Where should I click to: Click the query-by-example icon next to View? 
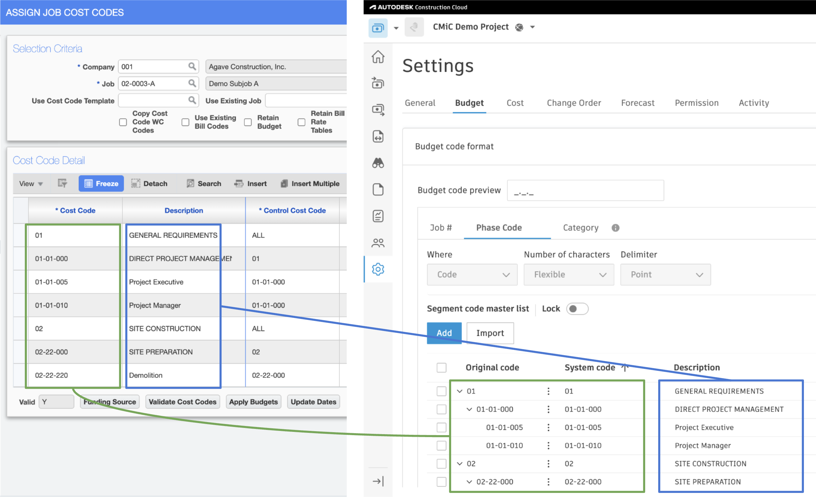pos(62,183)
